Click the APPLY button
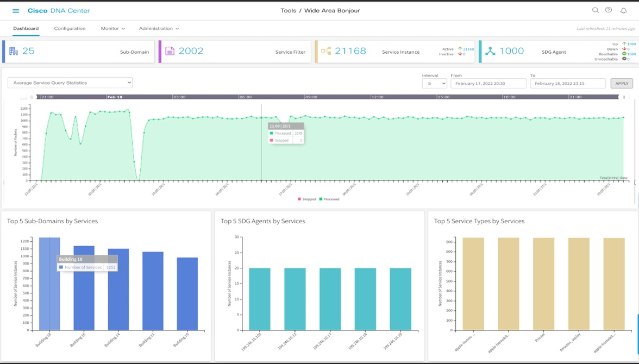 622,83
